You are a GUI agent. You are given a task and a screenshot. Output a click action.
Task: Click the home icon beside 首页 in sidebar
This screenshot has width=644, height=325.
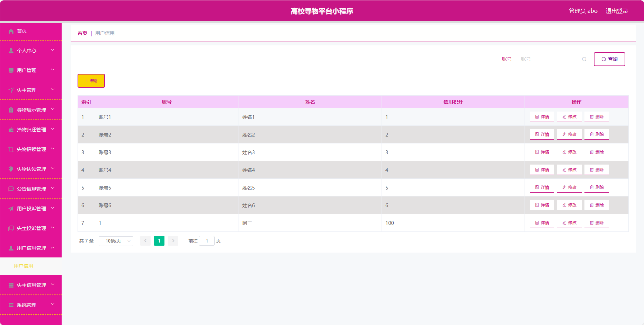(11, 31)
